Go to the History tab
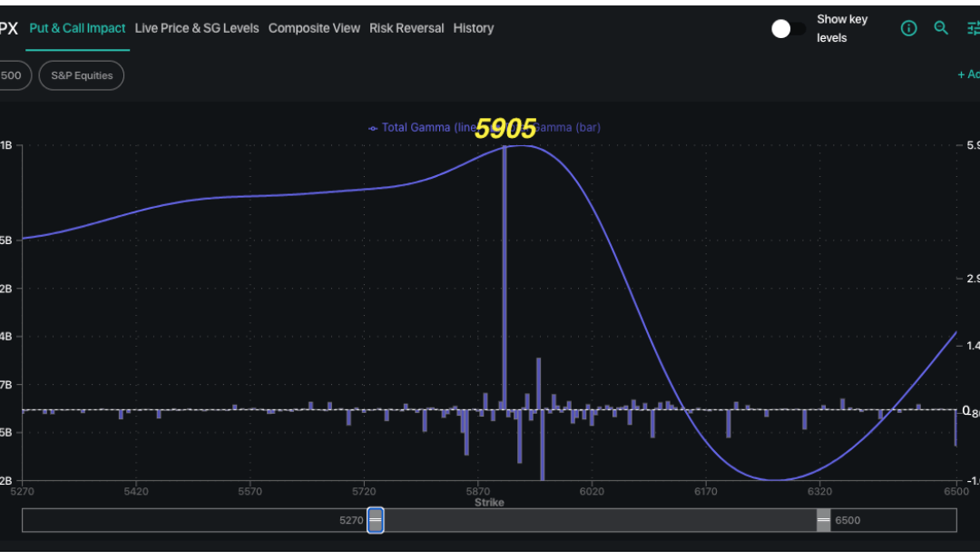980x560 pixels. click(x=473, y=28)
